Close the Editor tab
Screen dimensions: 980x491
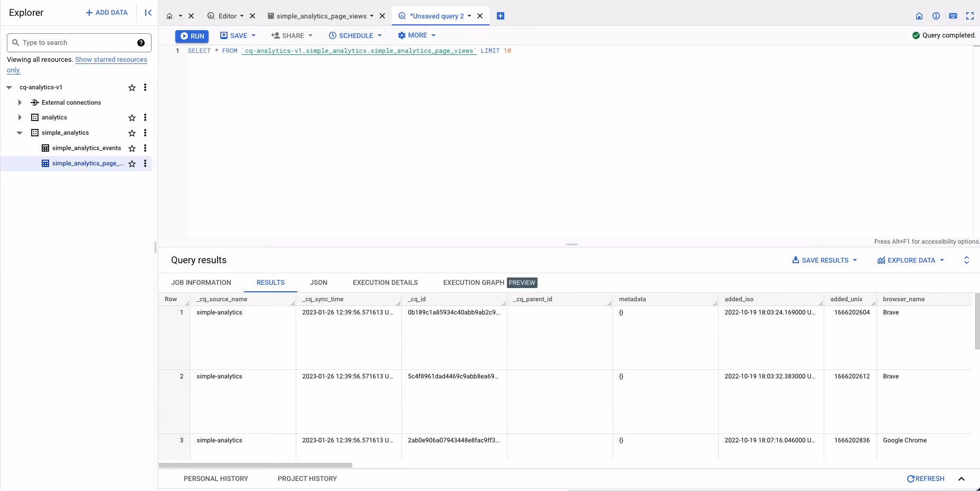click(x=252, y=16)
